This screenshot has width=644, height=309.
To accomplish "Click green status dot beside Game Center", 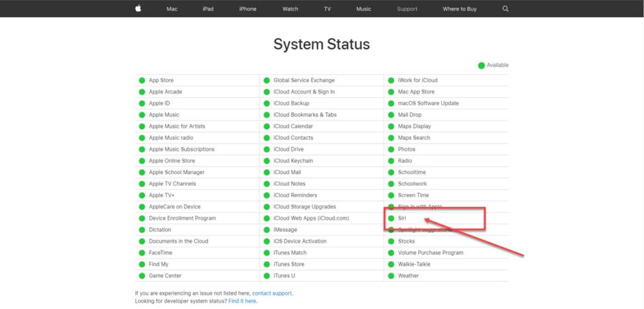I will (142, 276).
